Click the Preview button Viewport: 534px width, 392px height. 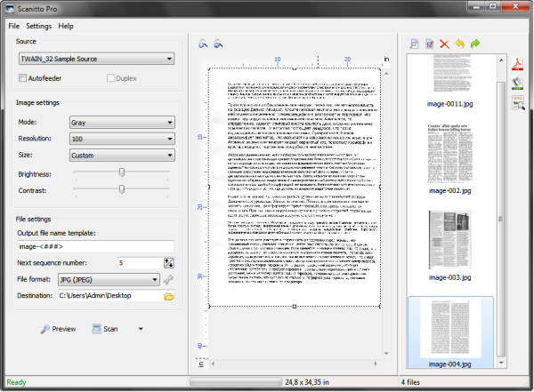coord(58,329)
